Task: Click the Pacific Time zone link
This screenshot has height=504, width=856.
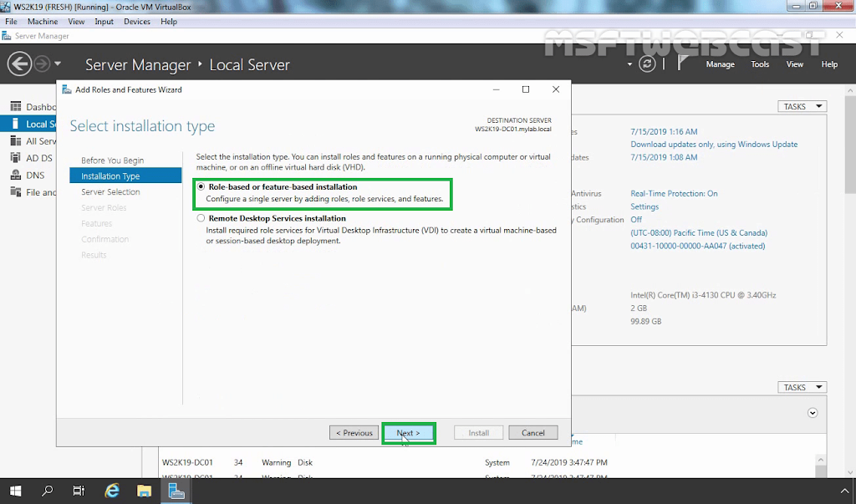Action: (699, 232)
